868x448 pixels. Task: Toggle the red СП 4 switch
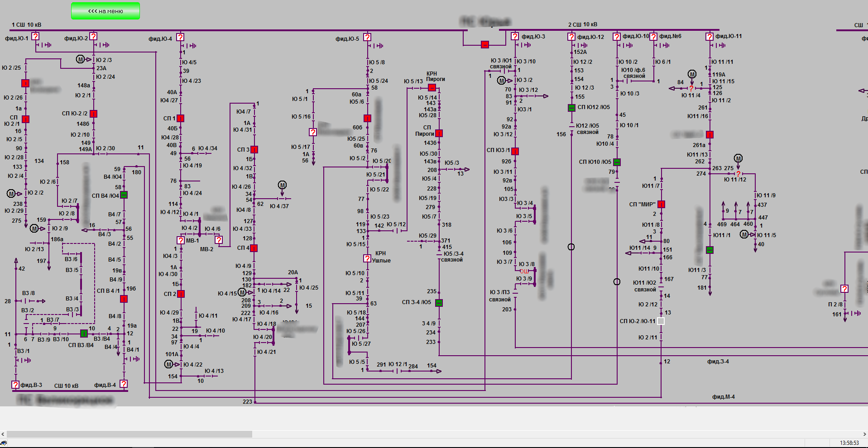[x=254, y=248]
